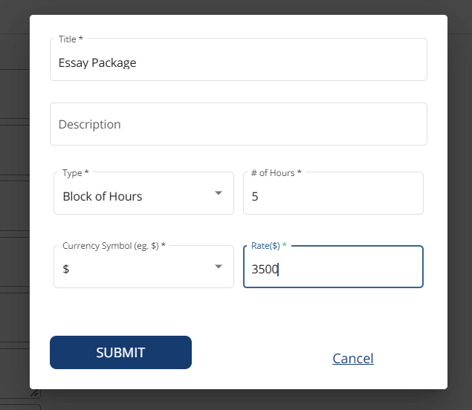Screen dimensions: 472x410
Task: Expand the Type field's caret arrow
Action: (x=218, y=193)
